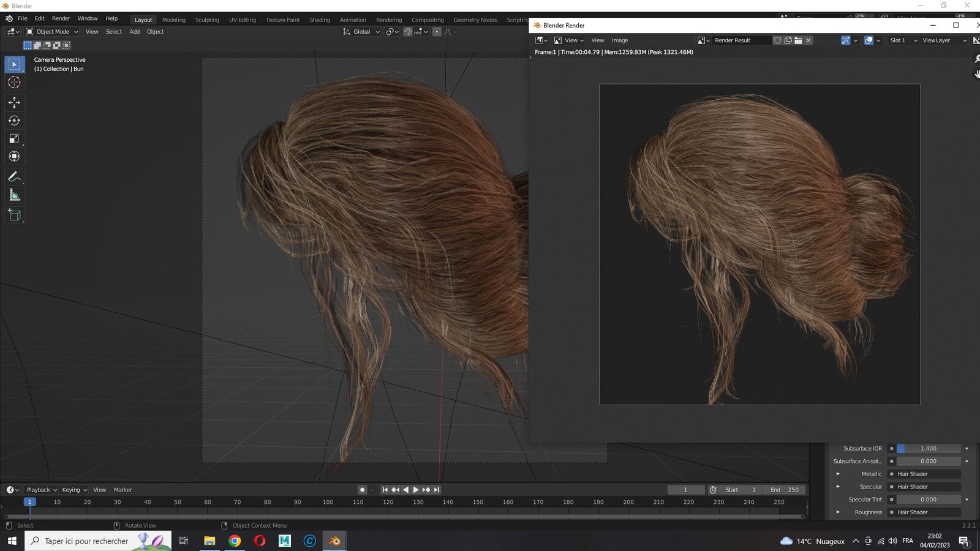Select the Scale tool
The image size is (980, 551).
point(14,138)
